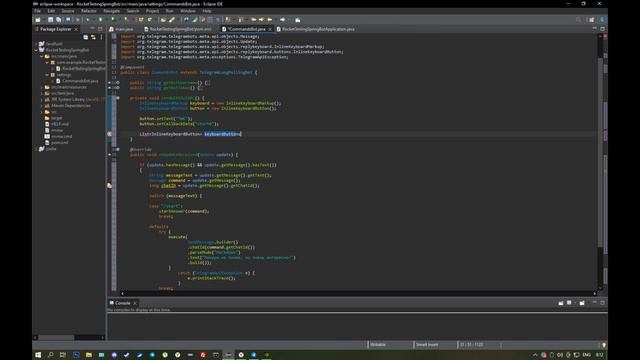
Task: Select pom.xml in Package Explorer
Action: [56, 142]
